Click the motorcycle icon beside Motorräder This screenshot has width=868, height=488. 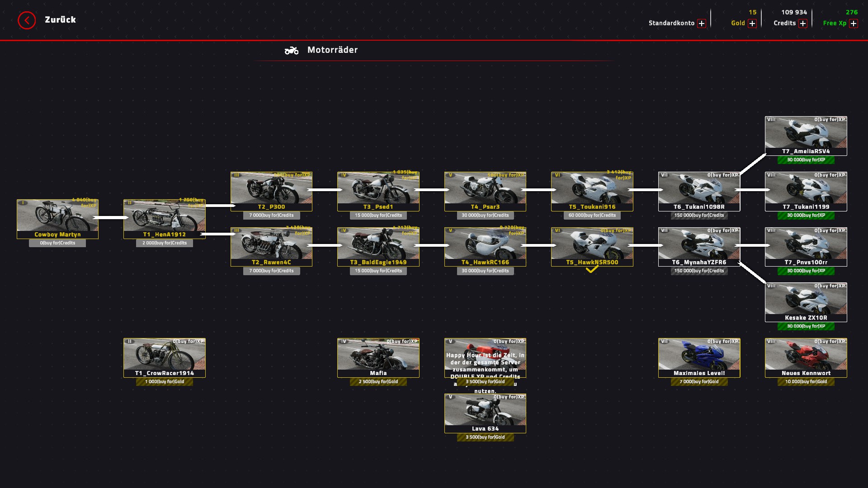(292, 50)
